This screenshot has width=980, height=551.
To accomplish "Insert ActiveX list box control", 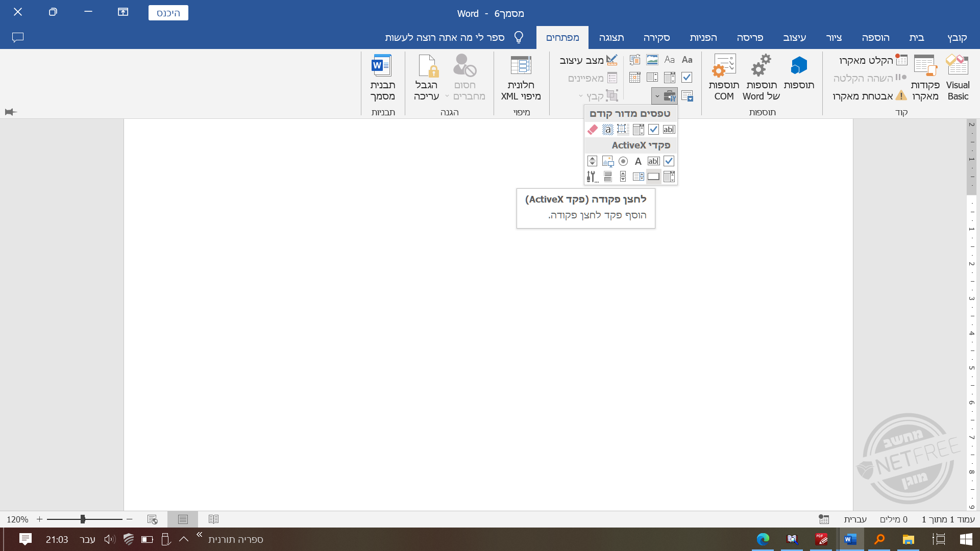I will 638,177.
